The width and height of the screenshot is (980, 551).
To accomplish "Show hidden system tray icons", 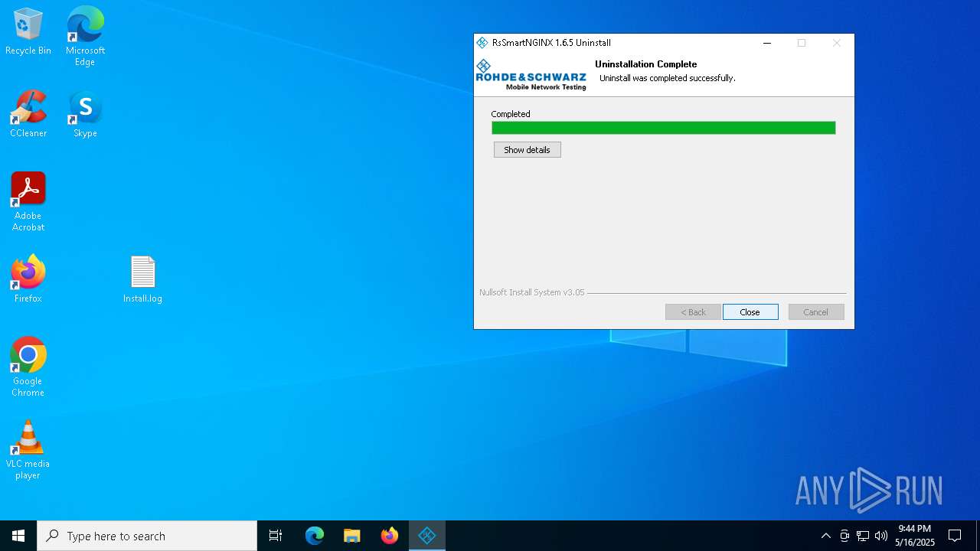I will click(x=825, y=536).
